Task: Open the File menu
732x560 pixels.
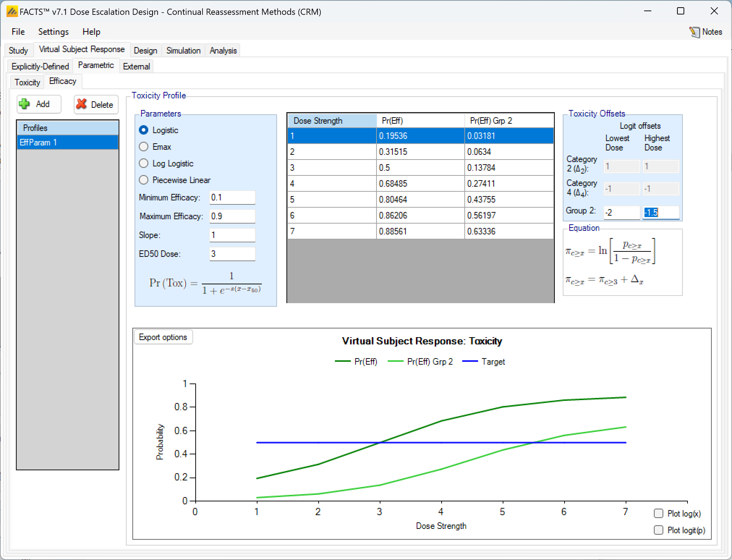Action: pos(18,32)
